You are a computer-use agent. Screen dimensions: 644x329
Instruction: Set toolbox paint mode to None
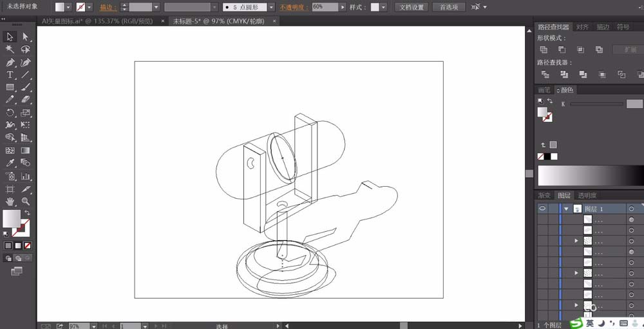point(28,245)
